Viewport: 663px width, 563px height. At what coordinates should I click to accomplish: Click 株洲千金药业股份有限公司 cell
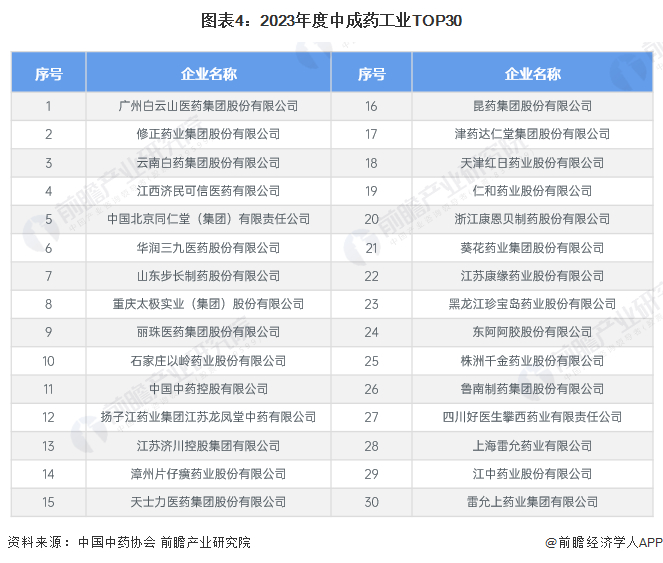[x=532, y=361]
